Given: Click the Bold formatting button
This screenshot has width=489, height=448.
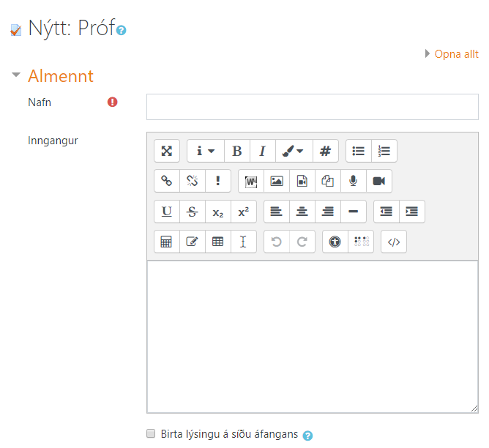Looking at the screenshot, I should pyautogui.click(x=236, y=151).
